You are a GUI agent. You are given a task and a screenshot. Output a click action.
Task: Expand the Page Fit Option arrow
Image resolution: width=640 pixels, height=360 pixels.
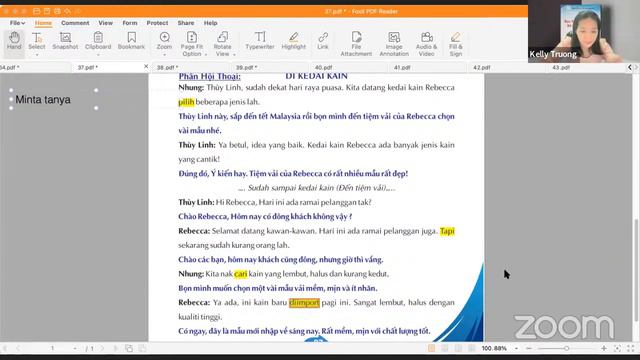click(x=206, y=54)
